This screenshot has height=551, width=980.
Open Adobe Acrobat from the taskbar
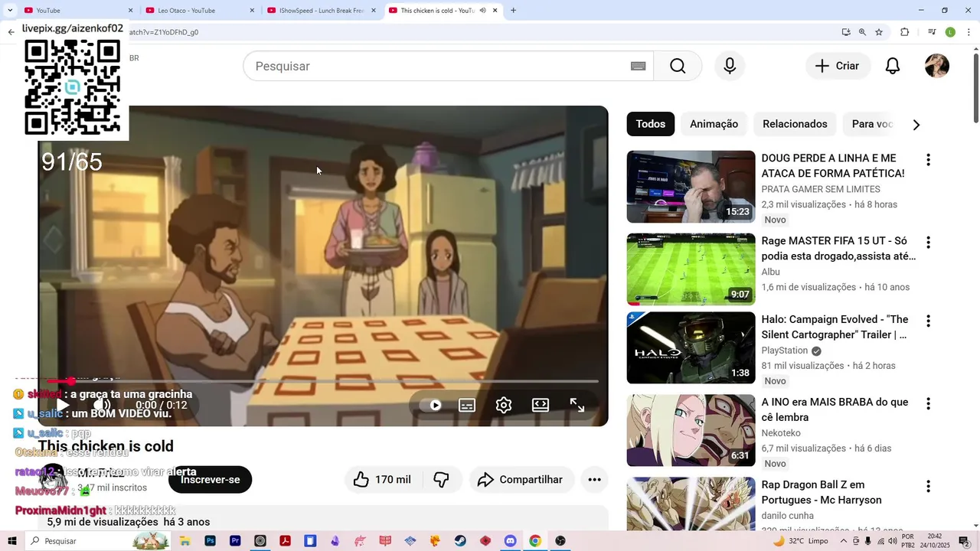pos(285,541)
